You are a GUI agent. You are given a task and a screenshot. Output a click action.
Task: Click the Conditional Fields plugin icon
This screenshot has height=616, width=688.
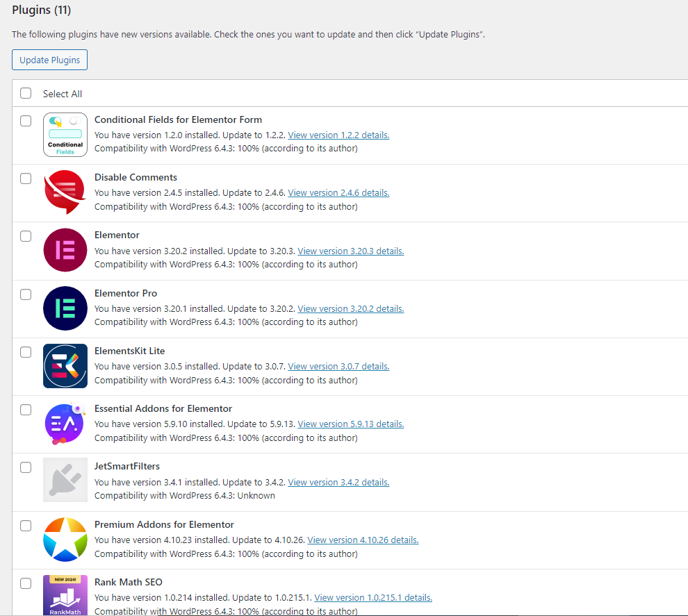tap(65, 135)
